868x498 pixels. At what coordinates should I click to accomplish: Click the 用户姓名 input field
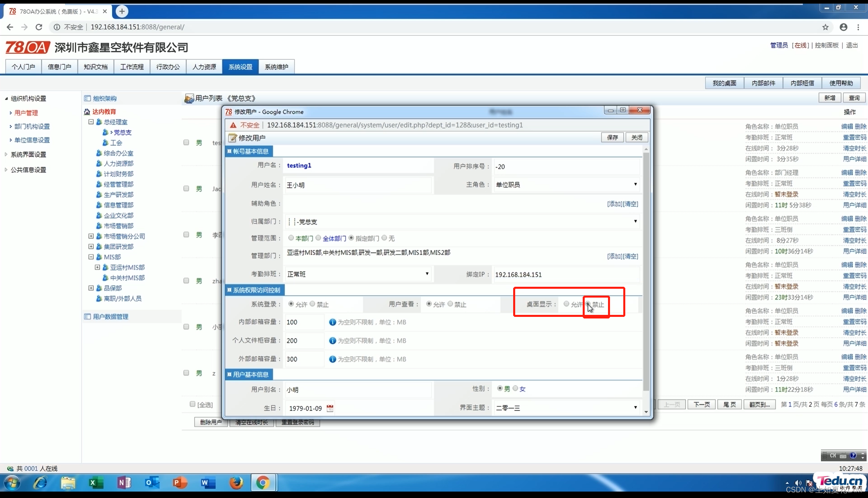[x=358, y=185]
